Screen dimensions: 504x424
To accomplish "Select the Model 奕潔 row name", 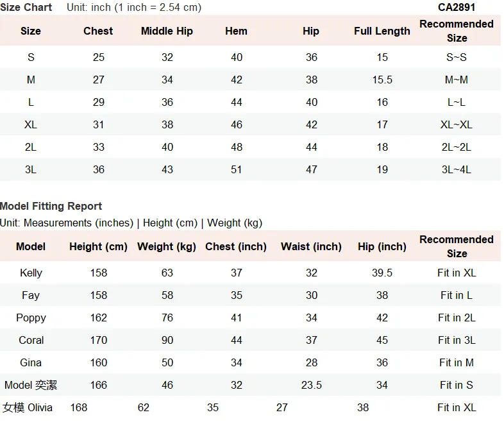I will (31, 385).
